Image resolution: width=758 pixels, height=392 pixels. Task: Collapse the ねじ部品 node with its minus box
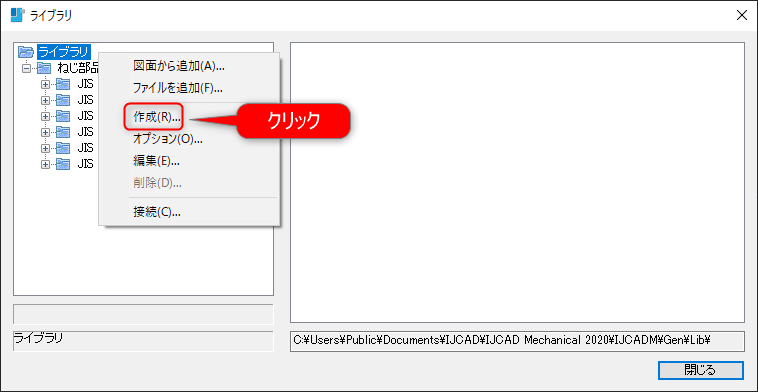click(27, 68)
